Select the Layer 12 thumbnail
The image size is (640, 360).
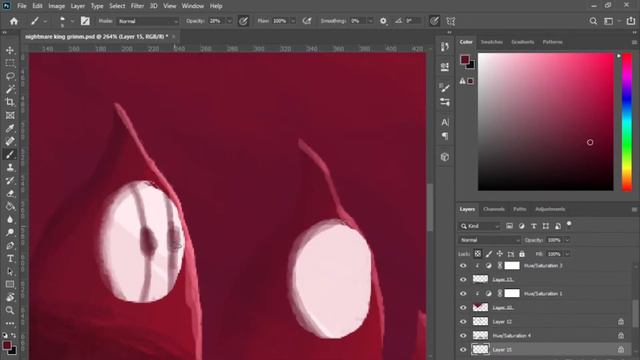tap(480, 322)
